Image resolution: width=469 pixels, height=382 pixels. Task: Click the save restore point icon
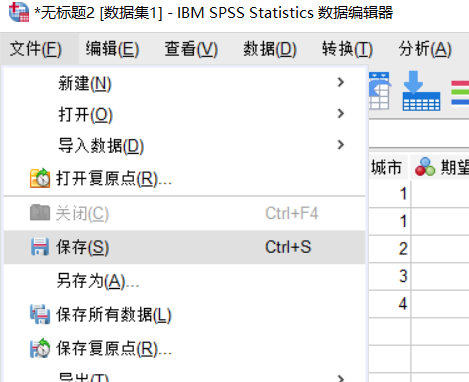tap(40, 348)
